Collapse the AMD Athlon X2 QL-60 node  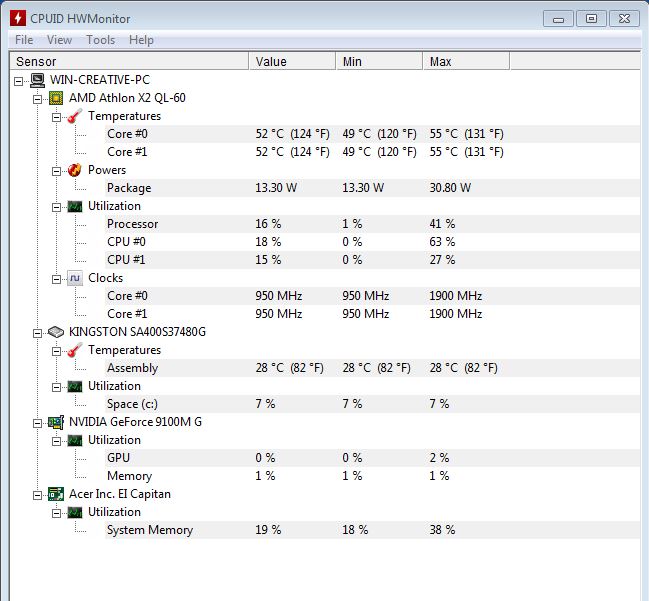click(x=38, y=99)
